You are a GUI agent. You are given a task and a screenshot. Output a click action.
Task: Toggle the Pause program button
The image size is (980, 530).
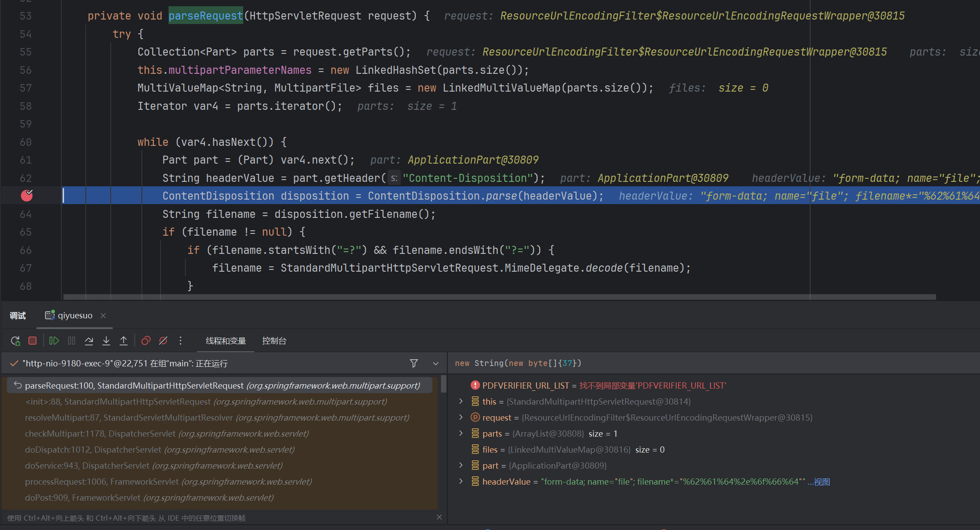pyautogui.click(x=72, y=341)
